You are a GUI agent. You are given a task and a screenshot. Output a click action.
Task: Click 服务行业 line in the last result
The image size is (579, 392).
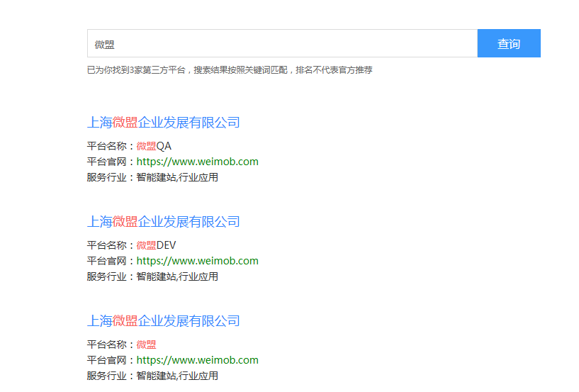click(152, 376)
